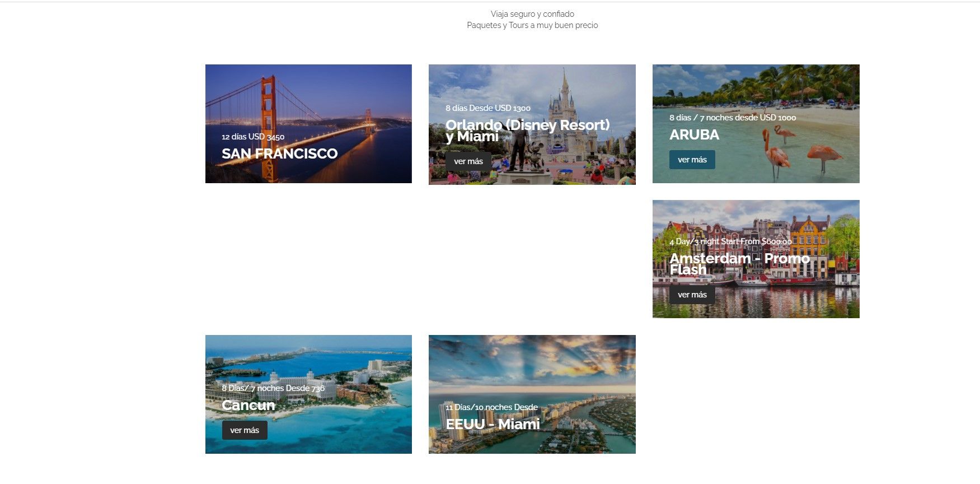Open the 'EEUU - Miami' package title
Image resolution: width=980 pixels, height=484 pixels.
(493, 424)
